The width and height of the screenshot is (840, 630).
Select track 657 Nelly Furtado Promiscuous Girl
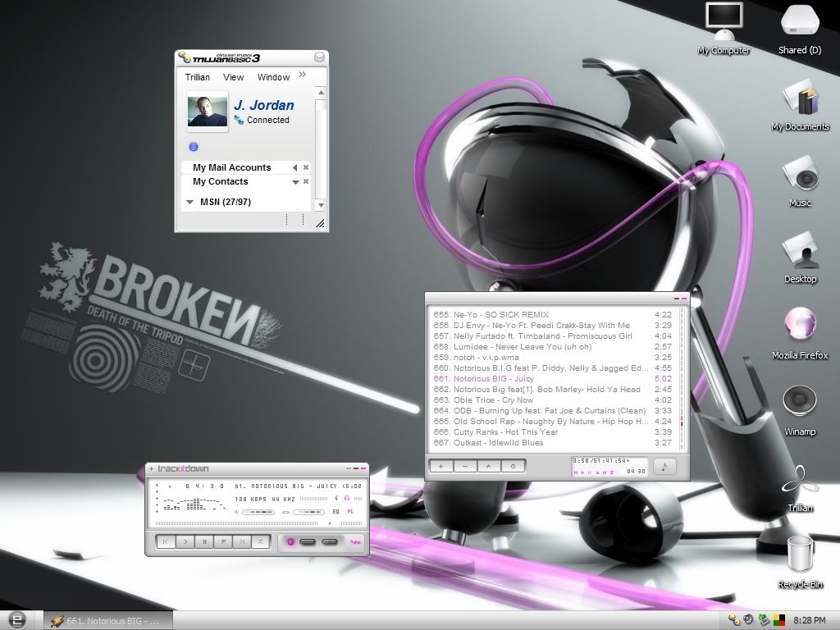[553, 336]
